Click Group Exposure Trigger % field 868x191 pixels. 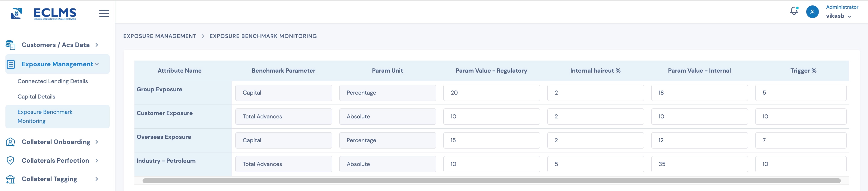[800, 92]
